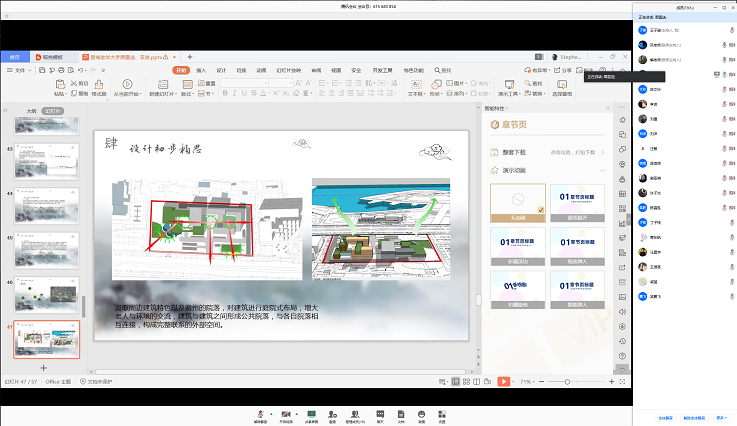Expand the 整套下载 section arrow
The width and height of the screenshot is (737, 426).
tap(602, 151)
